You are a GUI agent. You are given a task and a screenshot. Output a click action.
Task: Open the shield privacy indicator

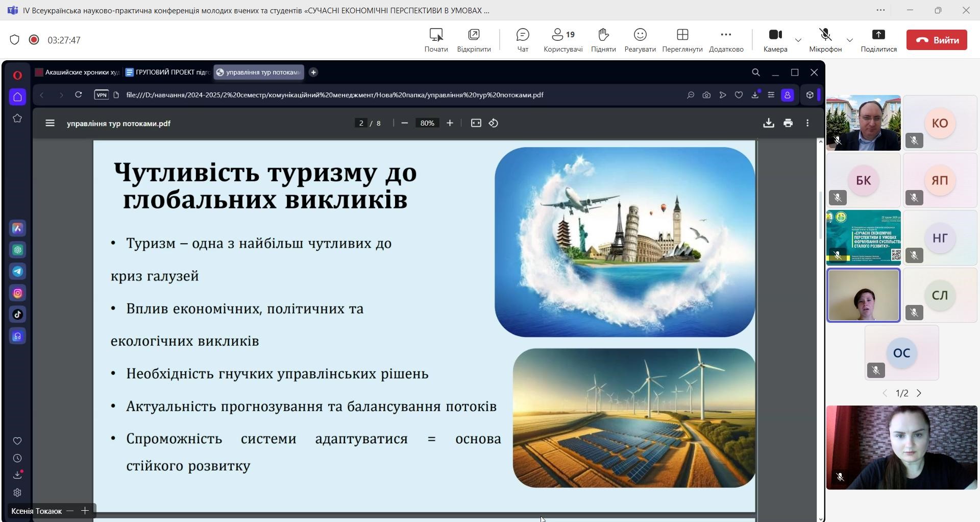pyautogui.click(x=14, y=40)
